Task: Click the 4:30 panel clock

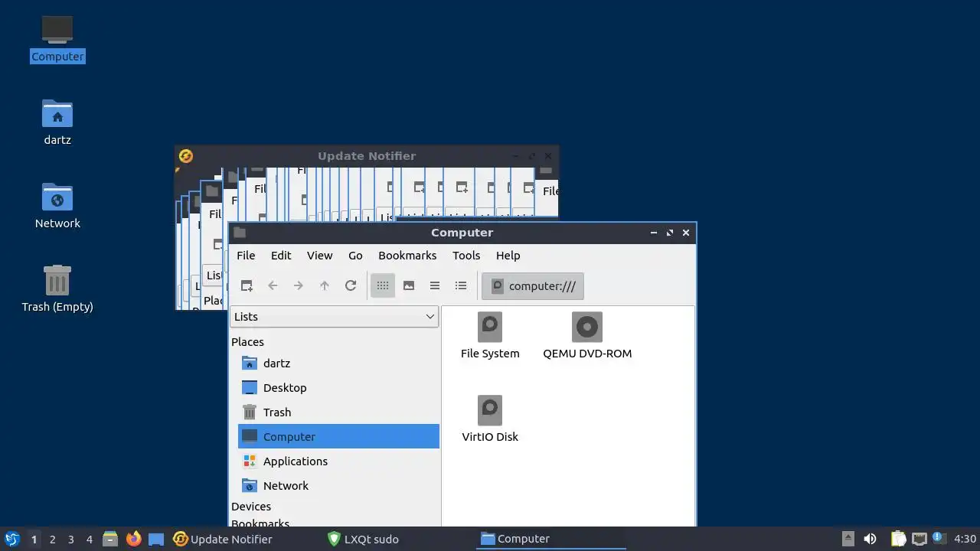Action: (x=965, y=539)
